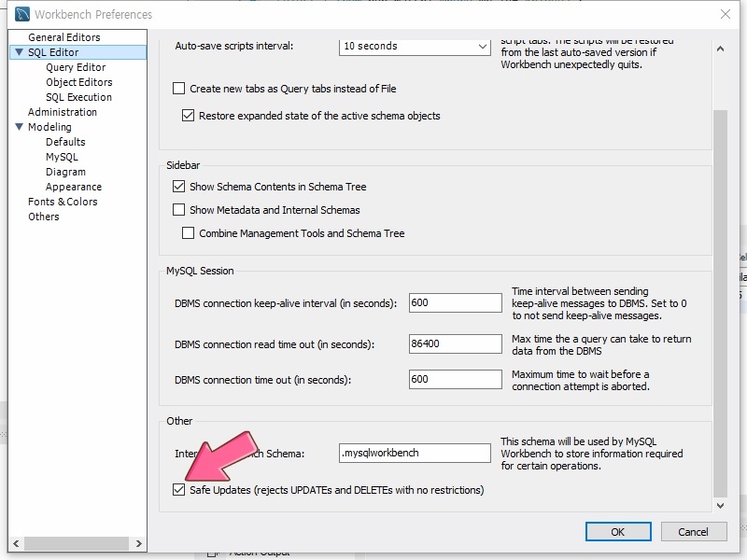
Task: Click the settings pane scroll up arrow
Action: coord(720,49)
